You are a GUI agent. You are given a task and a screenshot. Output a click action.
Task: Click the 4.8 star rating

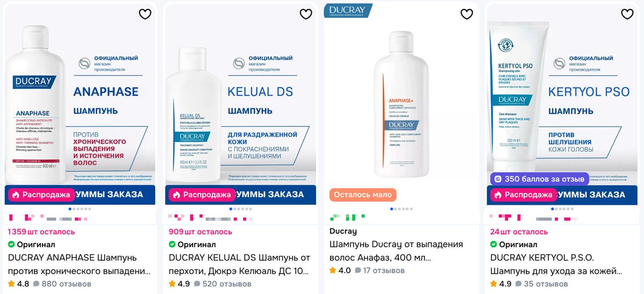(19, 284)
